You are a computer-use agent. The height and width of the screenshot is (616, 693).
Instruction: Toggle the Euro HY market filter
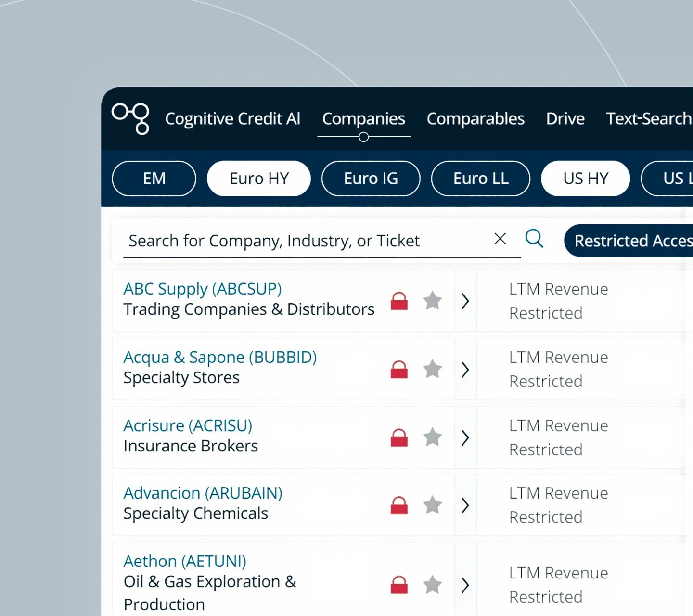(x=259, y=179)
